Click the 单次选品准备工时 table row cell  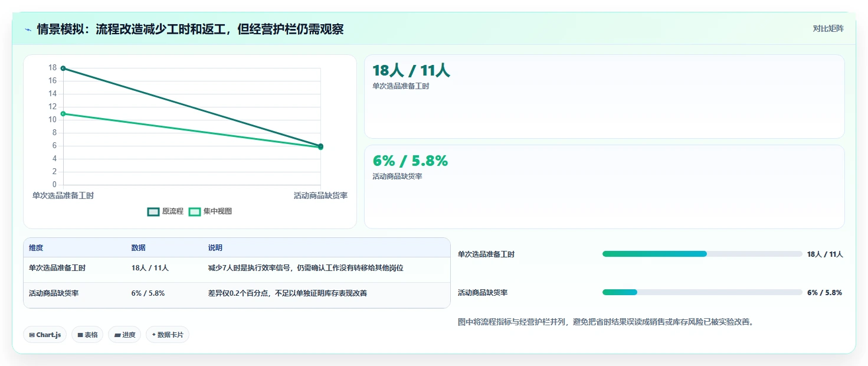[x=57, y=268]
